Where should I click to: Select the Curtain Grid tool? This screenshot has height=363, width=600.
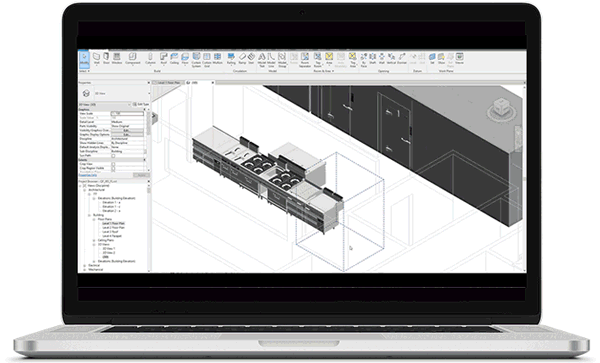pos(207,60)
